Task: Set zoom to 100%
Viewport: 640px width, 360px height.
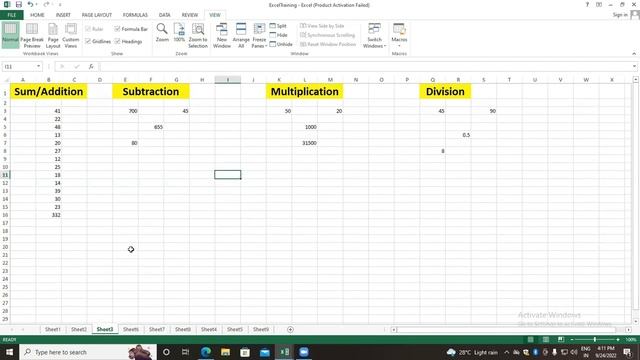Action: pos(179,33)
